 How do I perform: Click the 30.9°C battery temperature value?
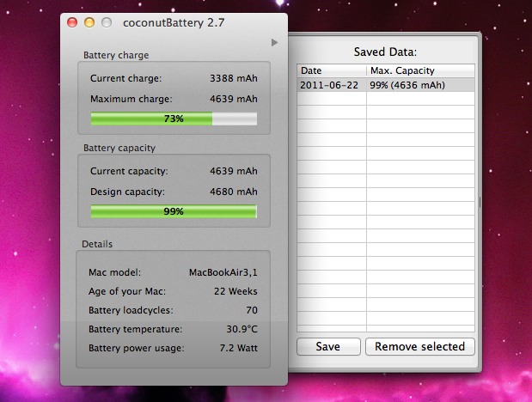[242, 329]
